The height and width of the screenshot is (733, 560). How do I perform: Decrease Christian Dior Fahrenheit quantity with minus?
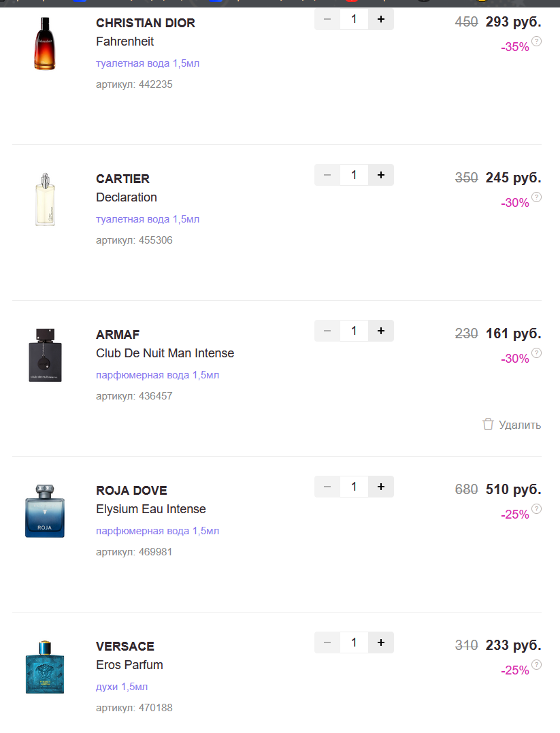(327, 19)
